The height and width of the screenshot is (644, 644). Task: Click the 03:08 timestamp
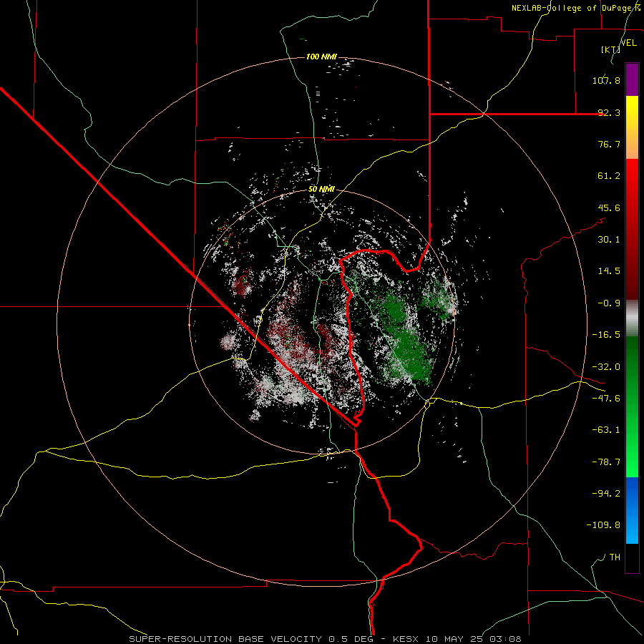[505, 639]
